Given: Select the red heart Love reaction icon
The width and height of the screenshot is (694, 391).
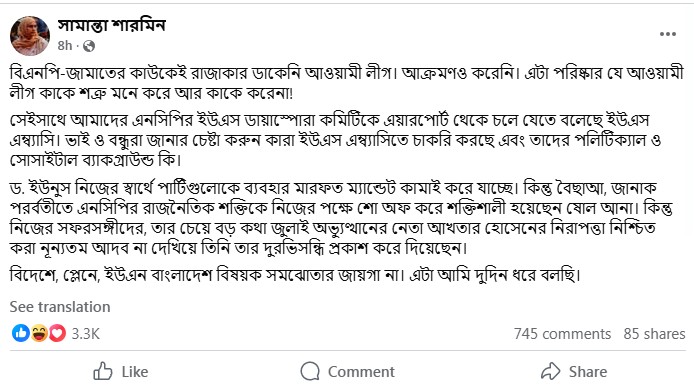Looking at the screenshot, I should pyautogui.click(x=58, y=333).
